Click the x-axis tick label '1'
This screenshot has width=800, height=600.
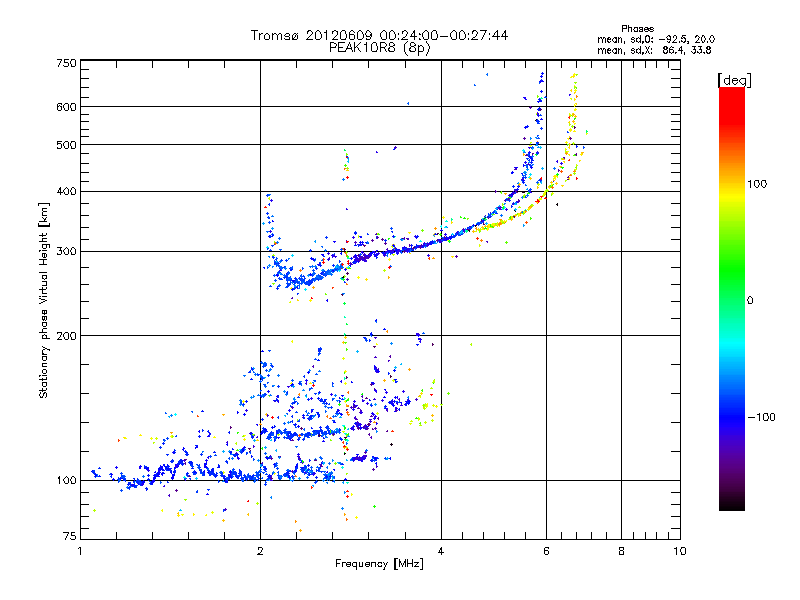pos(80,551)
